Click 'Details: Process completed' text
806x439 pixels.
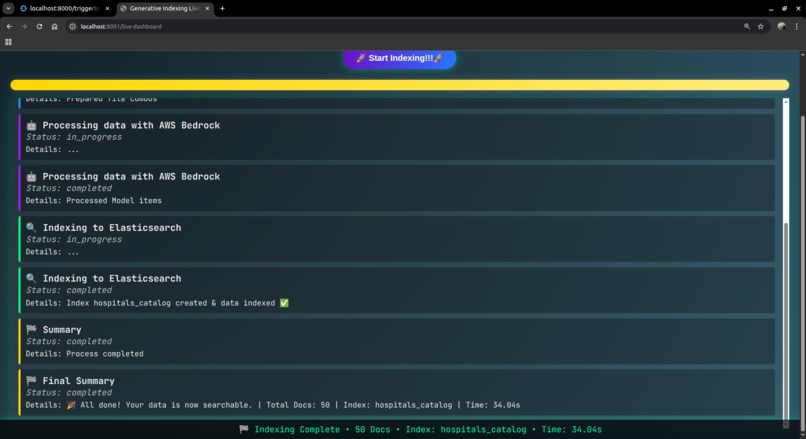pyautogui.click(x=85, y=354)
